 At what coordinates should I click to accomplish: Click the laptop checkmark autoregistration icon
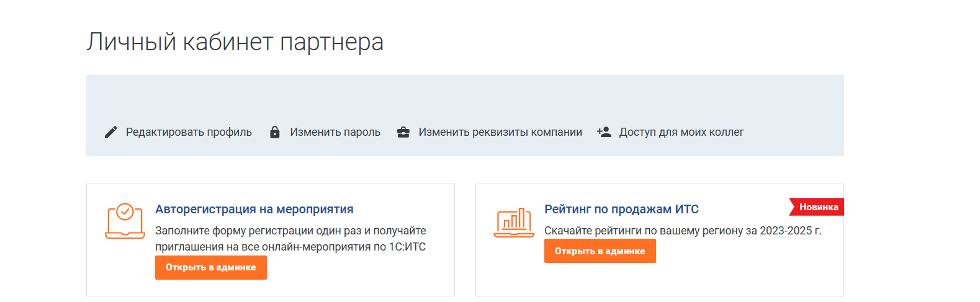click(125, 221)
